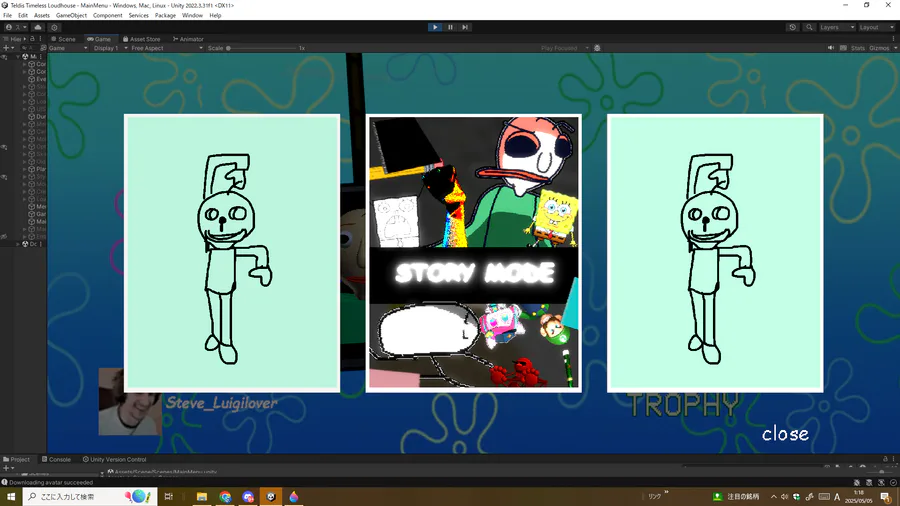Open File Explorer from the taskbar
900x506 pixels.
tap(201, 497)
